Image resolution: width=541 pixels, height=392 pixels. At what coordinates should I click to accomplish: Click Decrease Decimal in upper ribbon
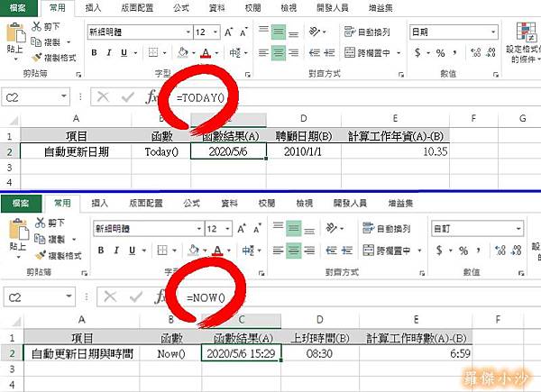tap(491, 52)
